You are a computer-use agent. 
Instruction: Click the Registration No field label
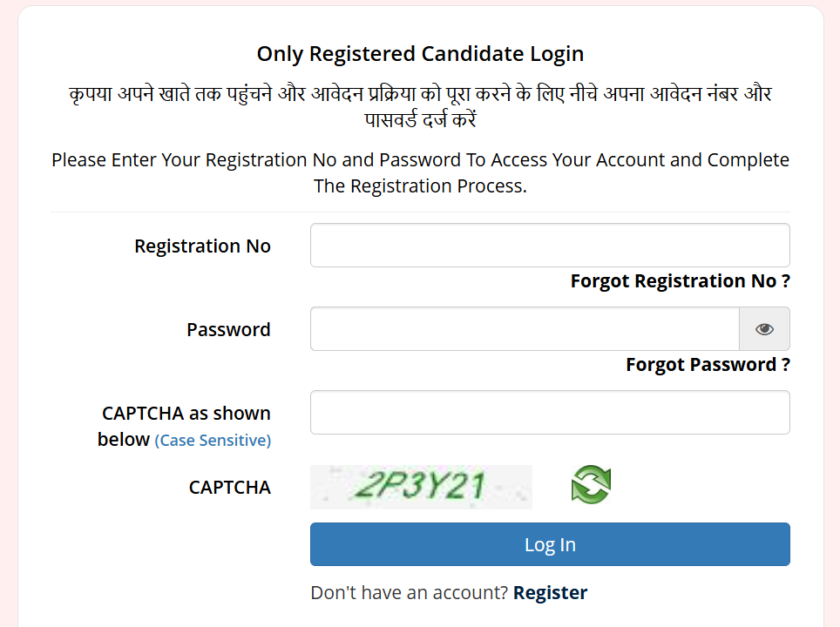[x=202, y=246]
